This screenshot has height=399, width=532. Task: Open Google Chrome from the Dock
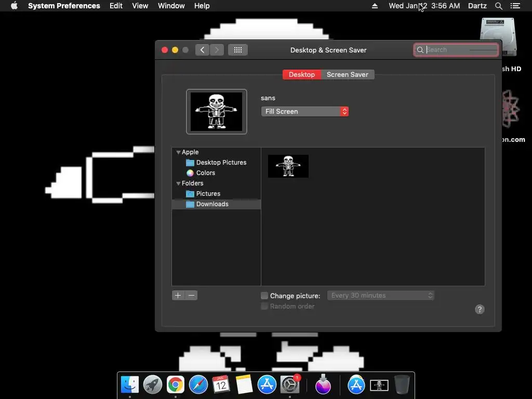tap(176, 385)
